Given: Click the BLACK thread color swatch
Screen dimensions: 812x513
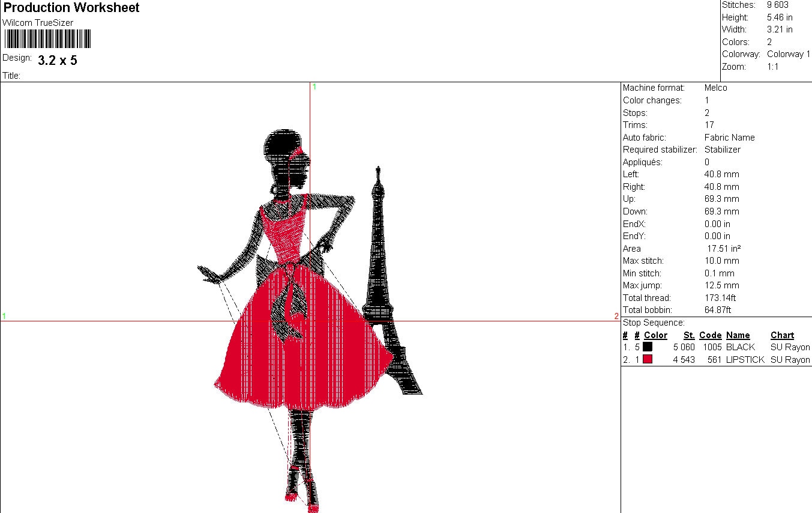Looking at the screenshot, I should tap(648, 347).
